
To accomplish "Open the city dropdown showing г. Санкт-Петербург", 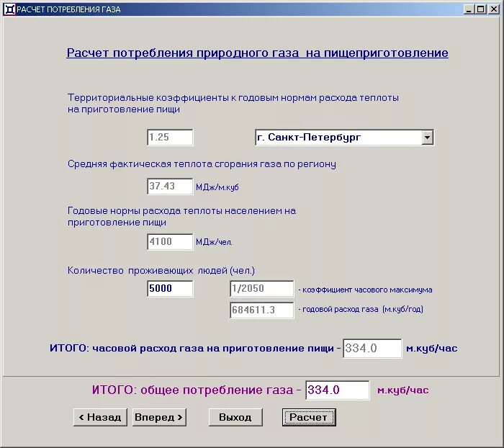I will coord(344,138).
